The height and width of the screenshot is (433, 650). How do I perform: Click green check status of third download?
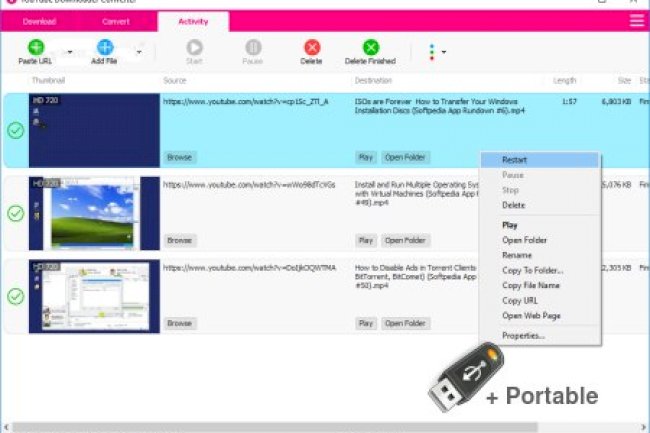click(15, 296)
